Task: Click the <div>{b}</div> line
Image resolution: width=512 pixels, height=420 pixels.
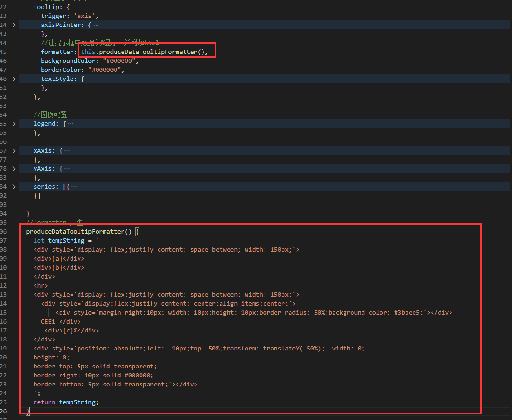Action: pyautogui.click(x=59, y=267)
